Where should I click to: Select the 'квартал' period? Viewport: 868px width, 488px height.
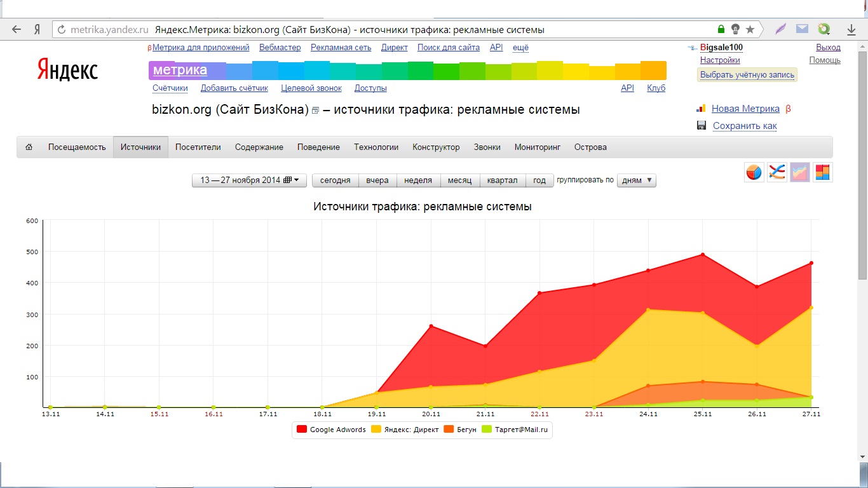[503, 180]
